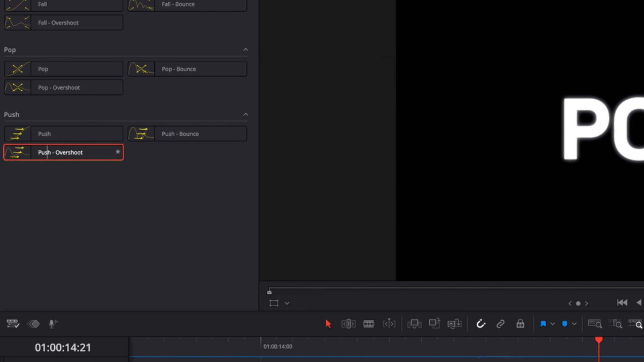Open the marker color dropdown
644x362 pixels.
[574, 324]
